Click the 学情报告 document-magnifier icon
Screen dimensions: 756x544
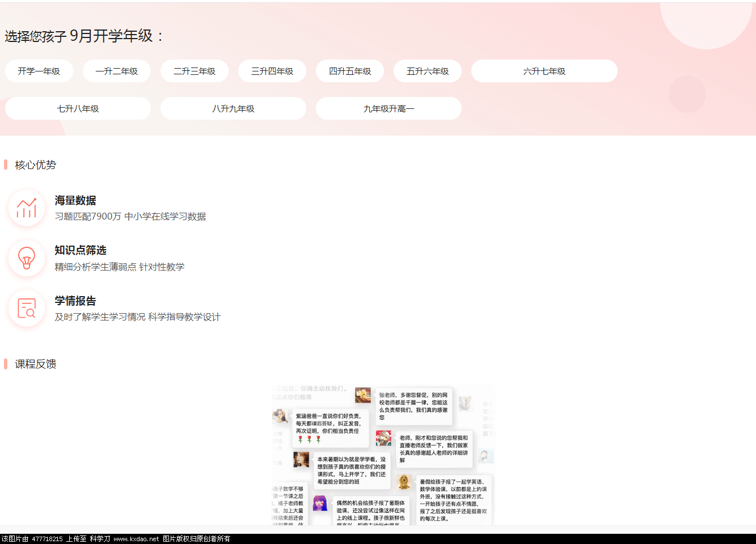[27, 309]
